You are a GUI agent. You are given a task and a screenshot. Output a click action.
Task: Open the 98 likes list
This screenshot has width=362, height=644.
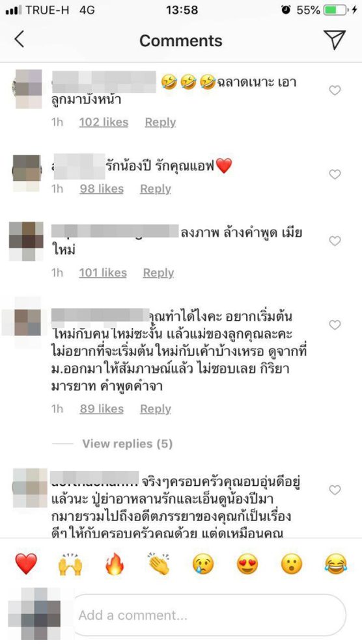[x=102, y=189]
